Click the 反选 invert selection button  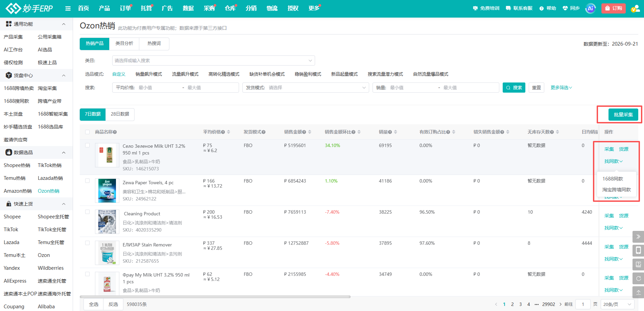click(113, 304)
